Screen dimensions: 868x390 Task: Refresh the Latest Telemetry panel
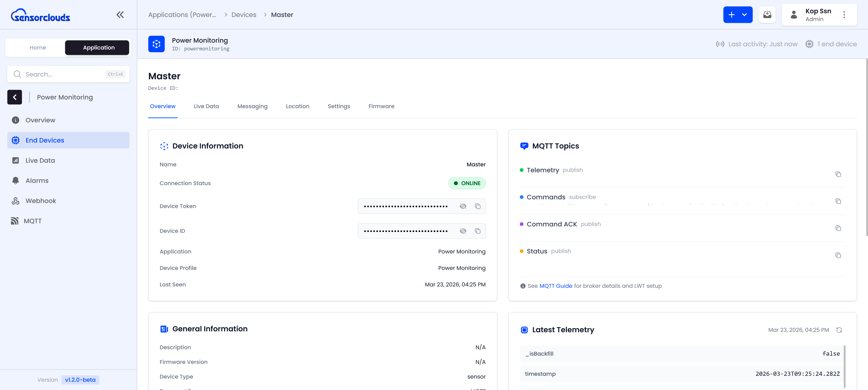click(x=839, y=330)
